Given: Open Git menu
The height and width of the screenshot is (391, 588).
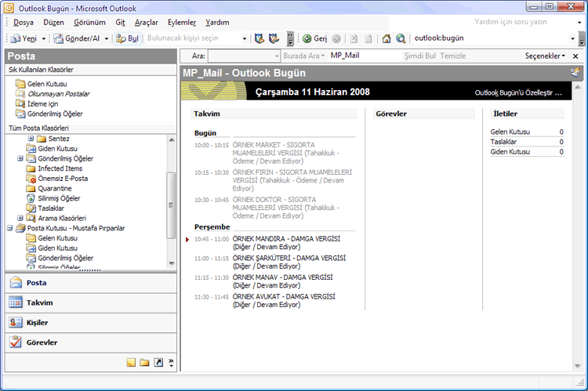Looking at the screenshot, I should [120, 23].
